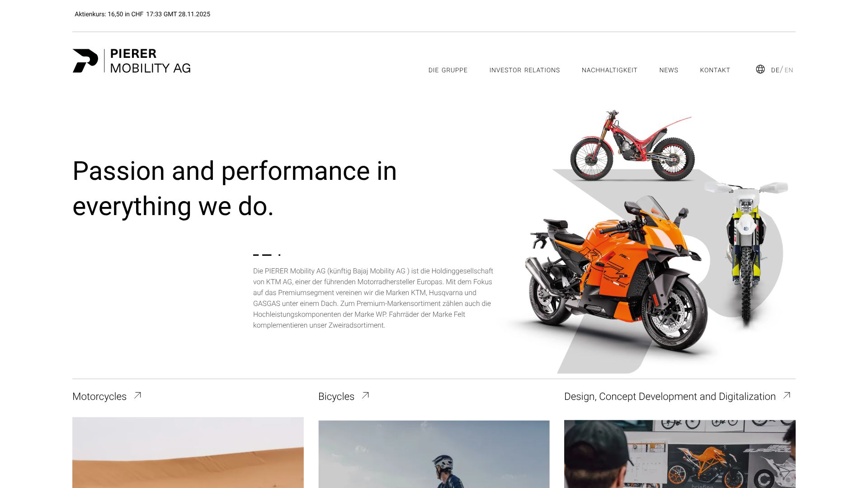Screen dimensions: 868x488
Task: Switch language to EN
Action: [x=789, y=70]
